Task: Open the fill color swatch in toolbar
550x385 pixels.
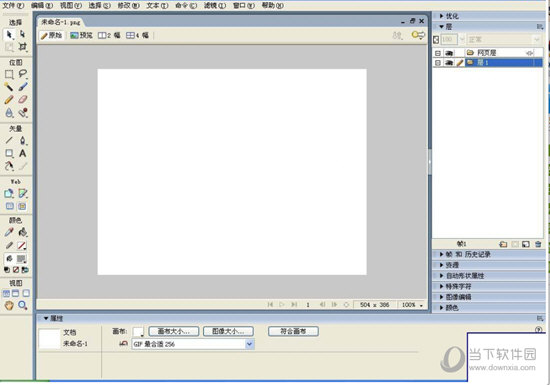Action: [22, 259]
